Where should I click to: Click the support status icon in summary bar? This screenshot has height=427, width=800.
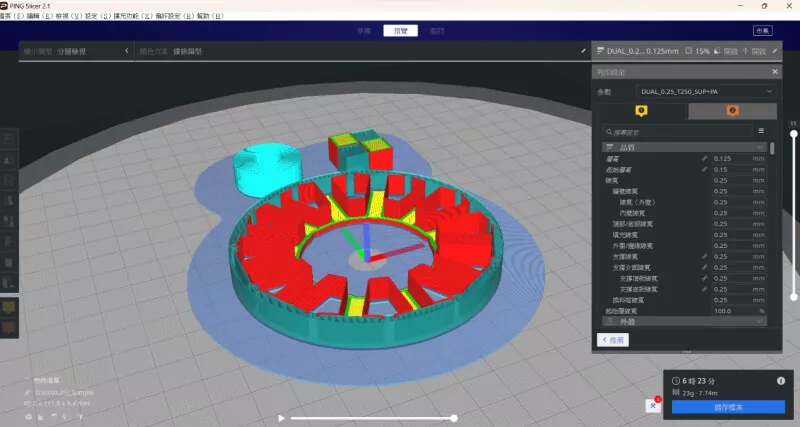pyautogui.click(x=717, y=51)
